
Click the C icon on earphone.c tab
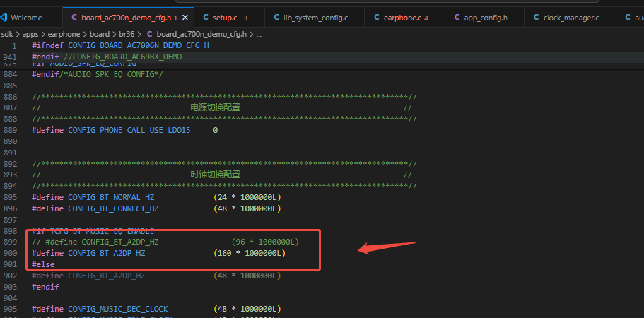click(x=376, y=17)
